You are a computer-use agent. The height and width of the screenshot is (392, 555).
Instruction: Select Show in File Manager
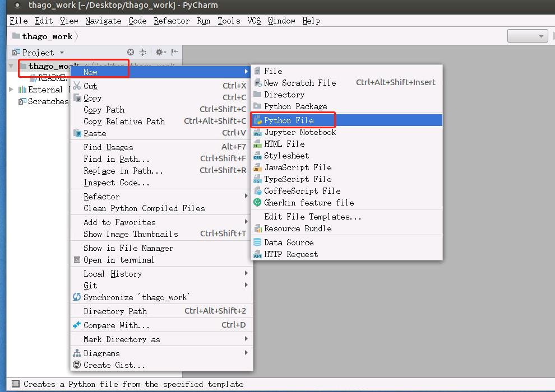[x=162, y=248]
